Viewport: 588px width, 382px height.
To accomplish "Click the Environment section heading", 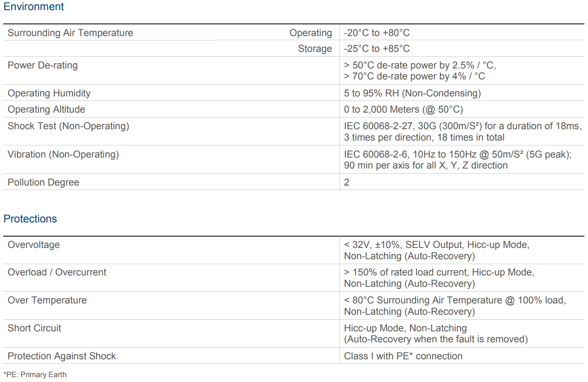I will point(34,7).
